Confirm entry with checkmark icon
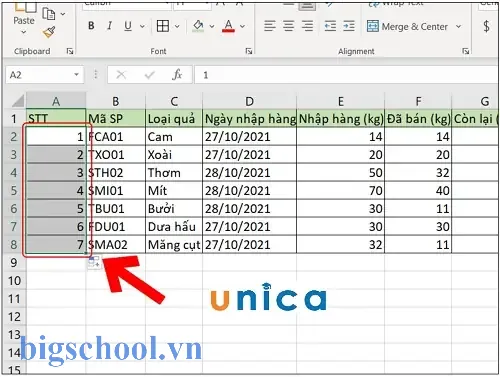 click(x=149, y=75)
